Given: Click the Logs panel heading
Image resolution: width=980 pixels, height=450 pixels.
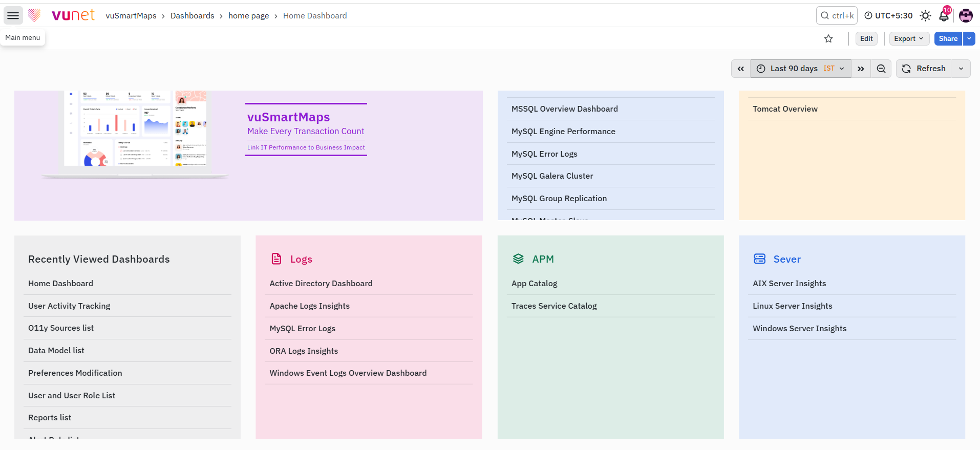Looking at the screenshot, I should tap(301, 260).
